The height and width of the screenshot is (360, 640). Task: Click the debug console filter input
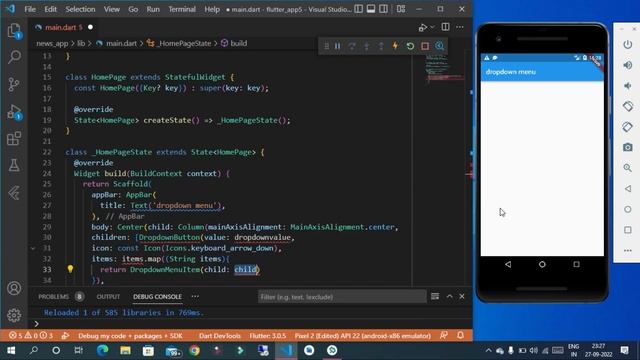pyautogui.click(x=342, y=297)
